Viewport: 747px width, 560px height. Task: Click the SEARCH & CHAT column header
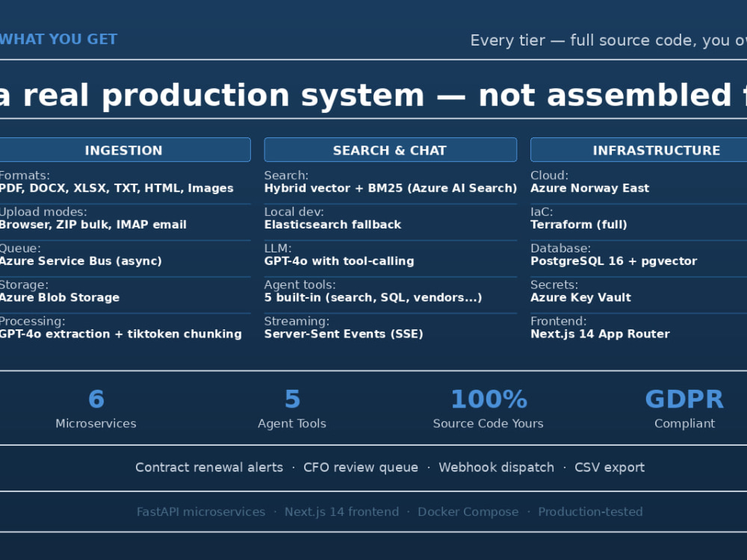coord(390,150)
